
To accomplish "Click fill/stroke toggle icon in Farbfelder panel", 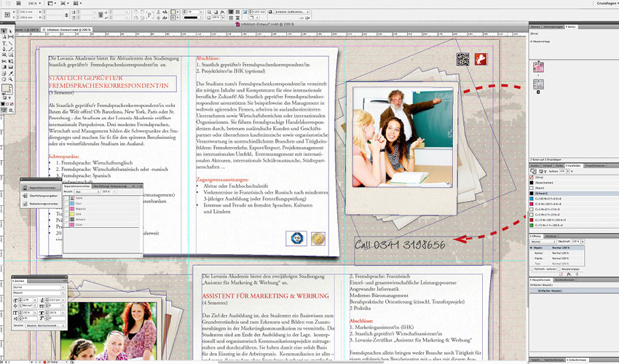I will pyautogui.click(x=533, y=171).
